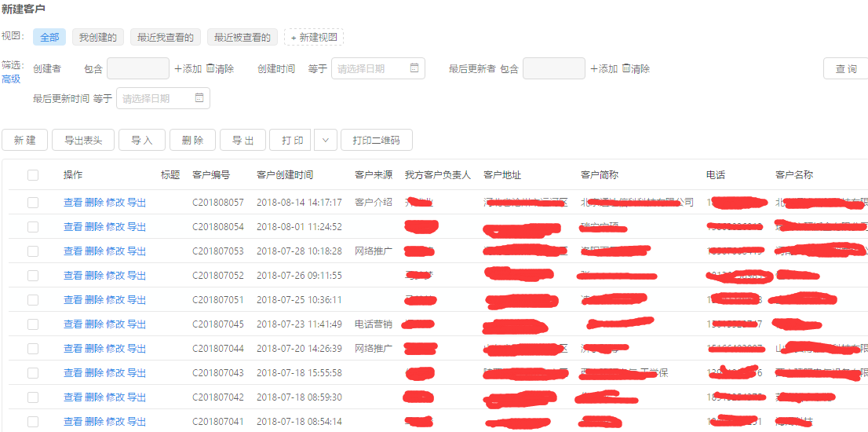Click 修改 in row C201807053
Screen dimensions: 868x432
coord(115,251)
